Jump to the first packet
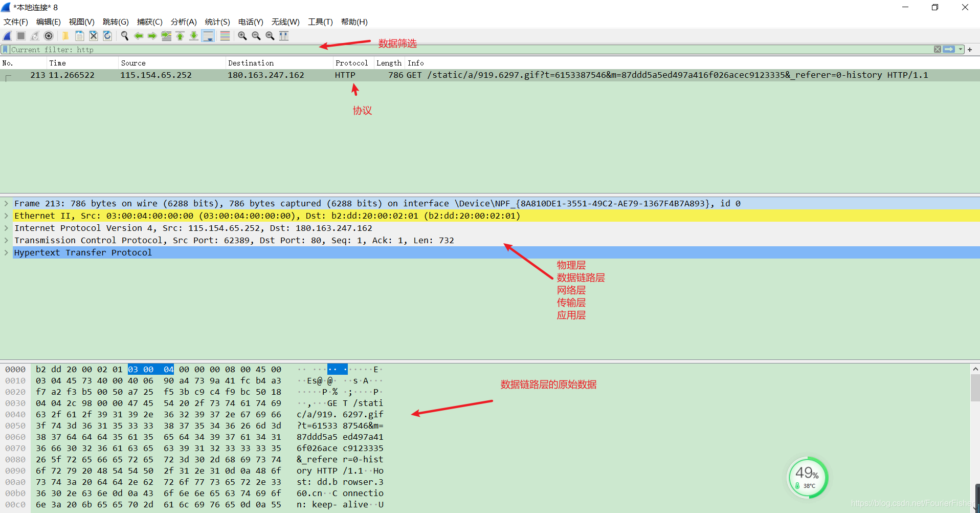 (180, 36)
